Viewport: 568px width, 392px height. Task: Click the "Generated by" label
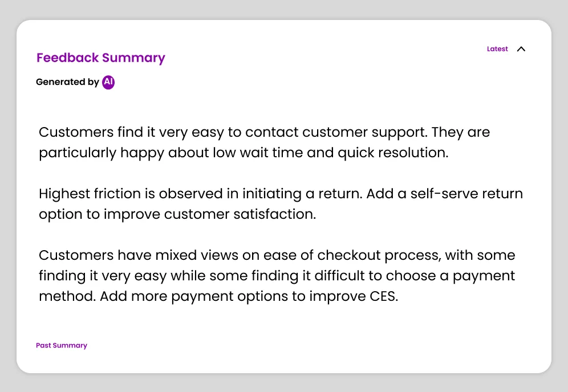[x=67, y=82]
